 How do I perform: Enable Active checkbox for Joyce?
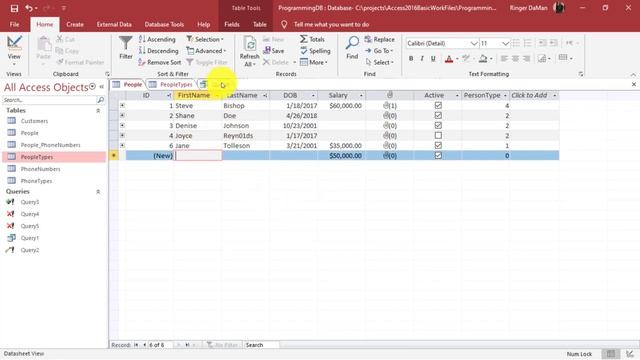coord(438,136)
